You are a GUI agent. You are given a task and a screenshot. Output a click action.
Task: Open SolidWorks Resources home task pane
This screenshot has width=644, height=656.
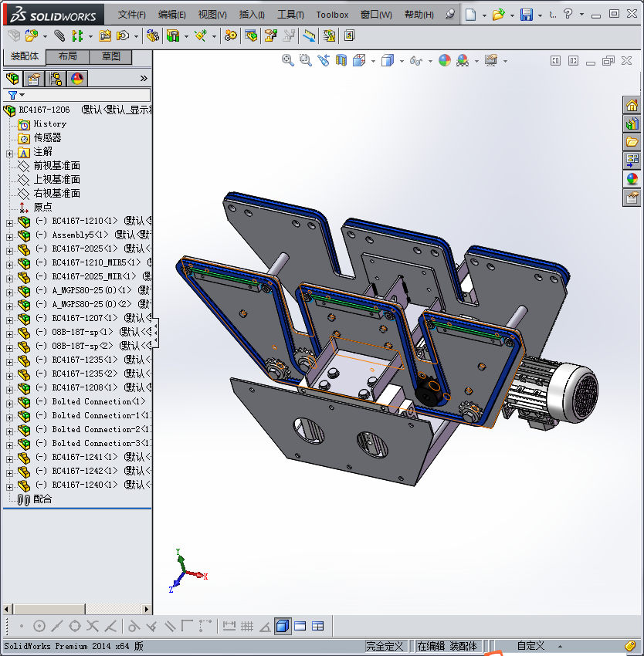coord(632,105)
